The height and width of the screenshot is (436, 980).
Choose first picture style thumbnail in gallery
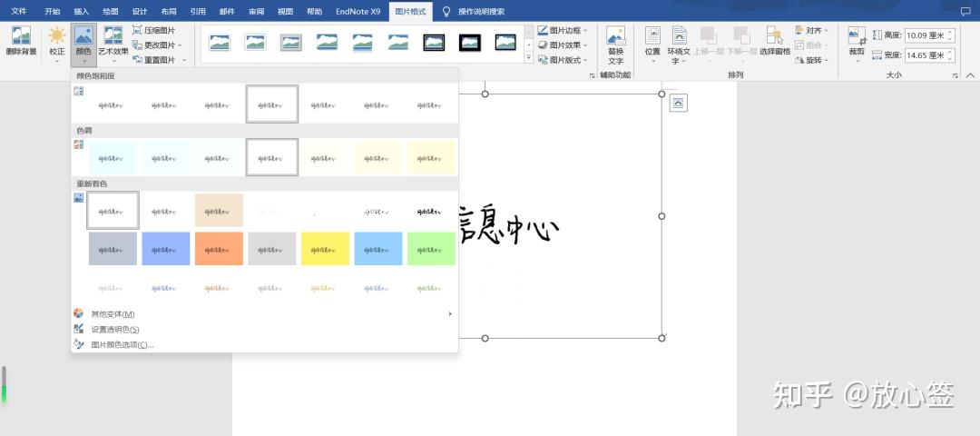[220, 43]
